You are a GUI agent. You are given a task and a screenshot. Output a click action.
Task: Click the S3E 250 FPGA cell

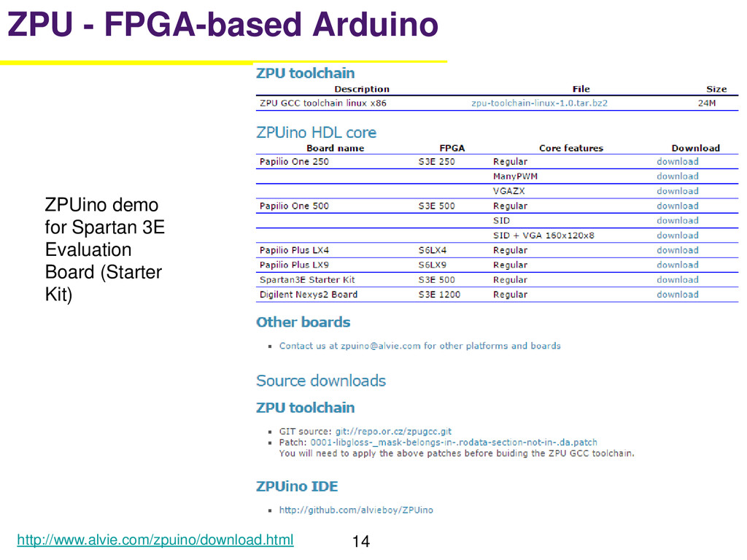(436, 161)
